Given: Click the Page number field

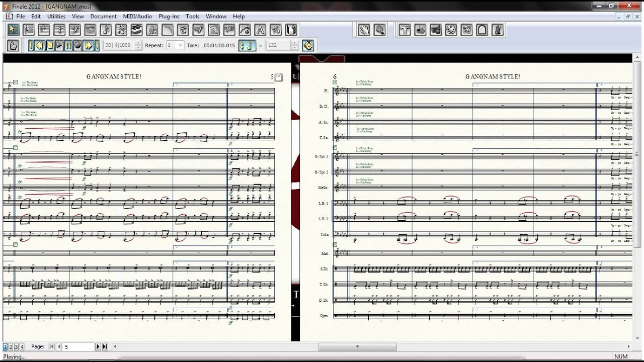Looking at the screenshot, I should pyautogui.click(x=78, y=346).
